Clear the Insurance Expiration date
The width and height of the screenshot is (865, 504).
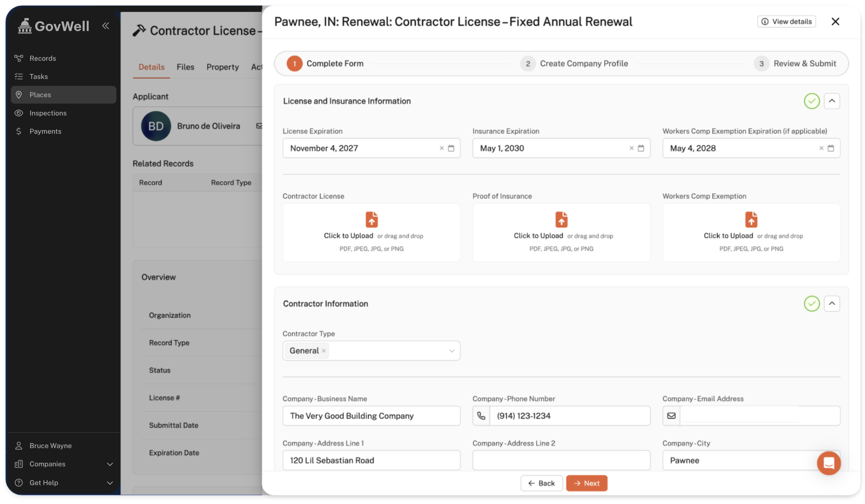[x=631, y=148]
